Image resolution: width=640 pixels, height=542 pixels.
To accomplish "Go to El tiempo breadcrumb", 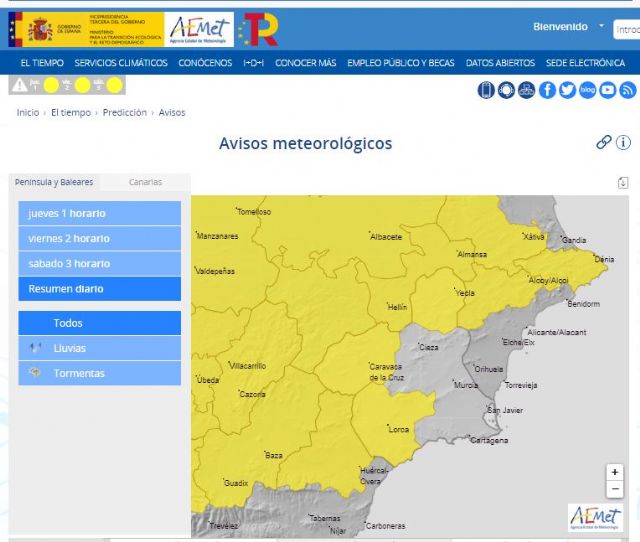I will tap(71, 113).
